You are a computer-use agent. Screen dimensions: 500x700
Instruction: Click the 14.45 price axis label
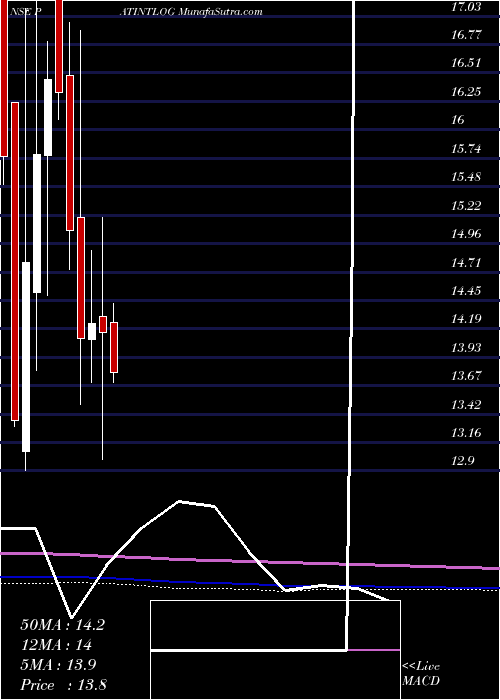[x=467, y=291]
